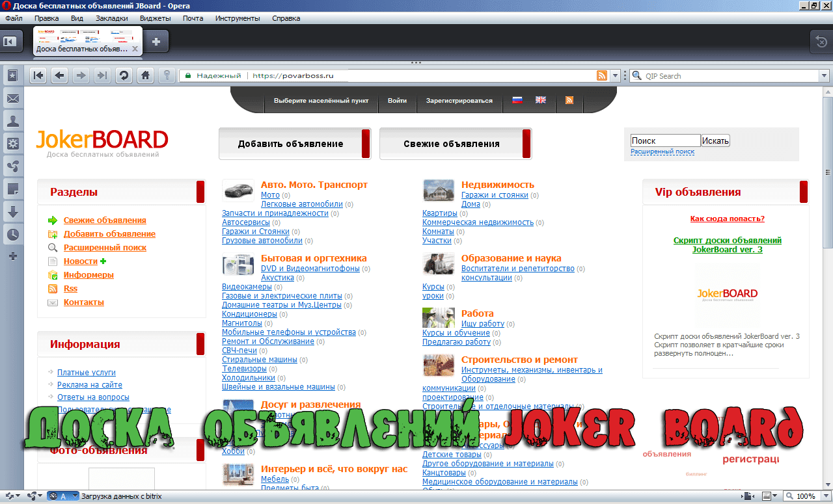Click in the site Поиск field
Image resolution: width=833 pixels, height=504 pixels.
tap(665, 140)
